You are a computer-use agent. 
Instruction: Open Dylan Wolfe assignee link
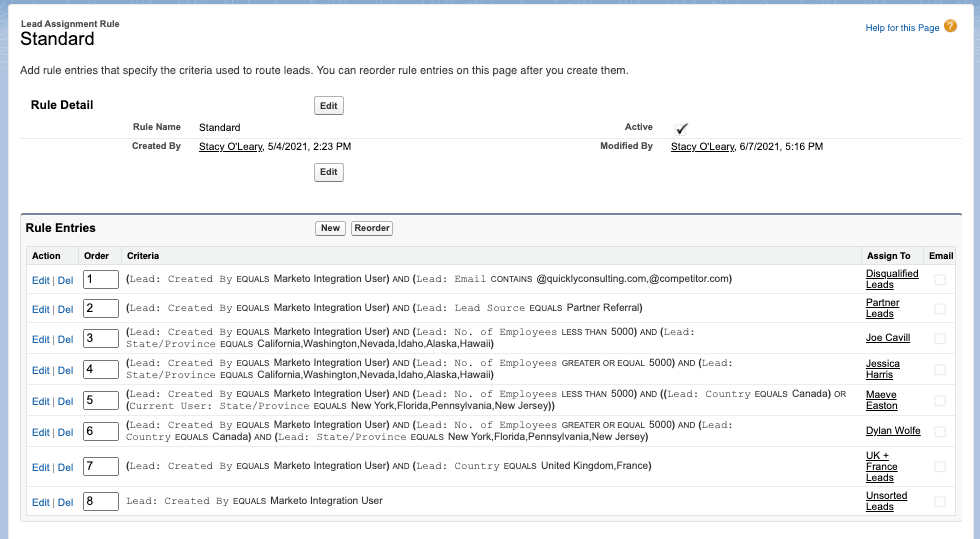pos(892,431)
